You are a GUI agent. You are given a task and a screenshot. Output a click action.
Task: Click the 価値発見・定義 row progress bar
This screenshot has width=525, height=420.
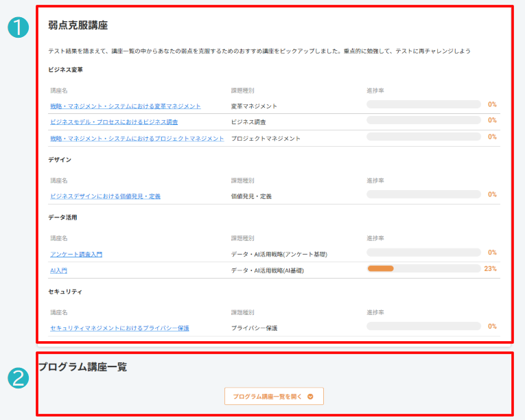[x=423, y=194]
